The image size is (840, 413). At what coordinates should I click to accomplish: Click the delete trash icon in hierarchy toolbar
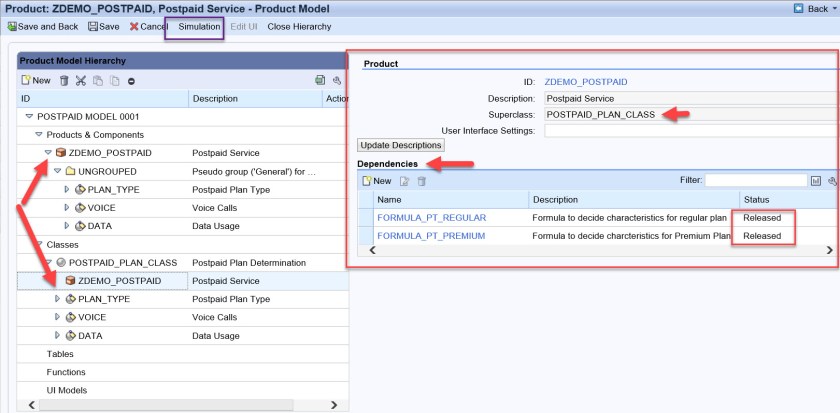coord(65,80)
